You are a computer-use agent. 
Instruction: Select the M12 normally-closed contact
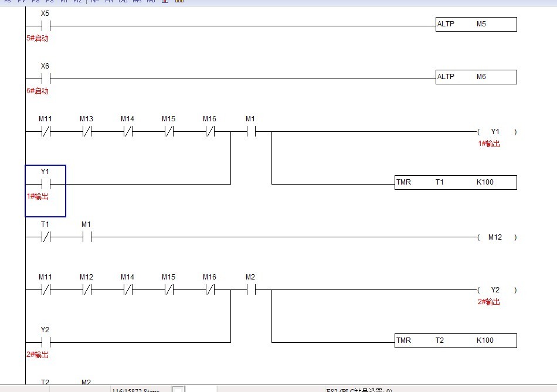pyautogui.click(x=86, y=290)
